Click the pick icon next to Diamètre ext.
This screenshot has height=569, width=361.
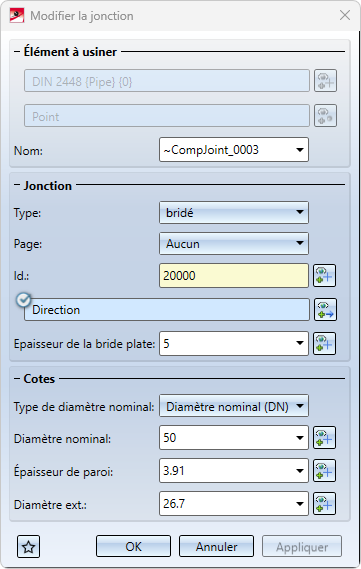pos(324,504)
